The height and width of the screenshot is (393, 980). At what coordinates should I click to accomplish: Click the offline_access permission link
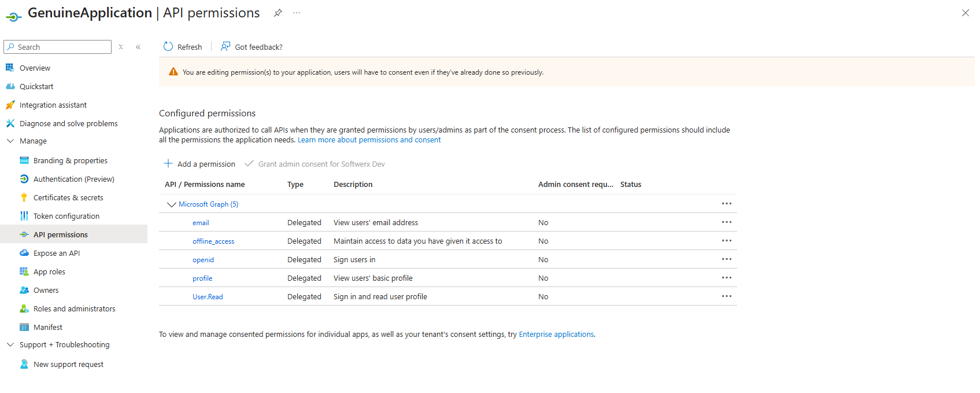pos(213,241)
